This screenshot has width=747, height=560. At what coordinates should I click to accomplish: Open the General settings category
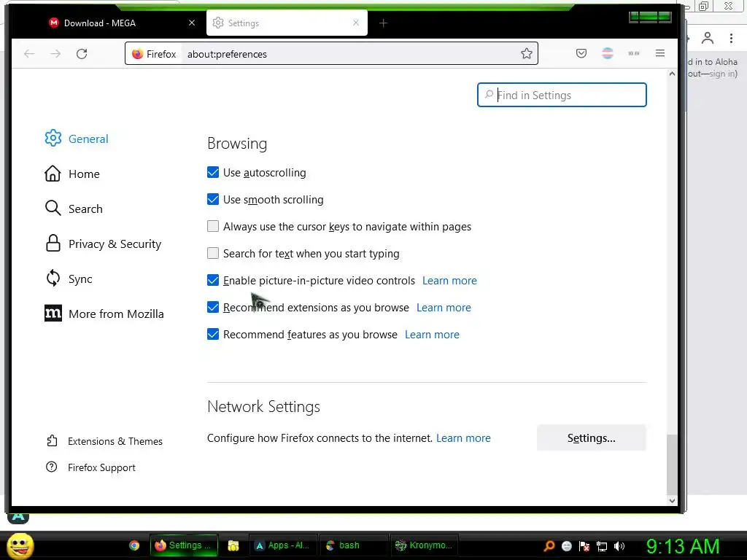point(77,139)
